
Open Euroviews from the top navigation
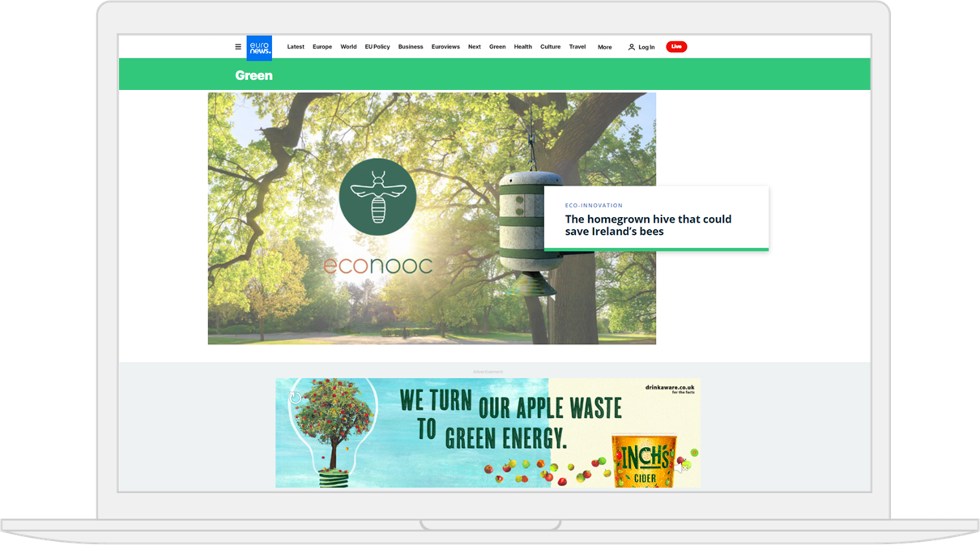pyautogui.click(x=445, y=47)
